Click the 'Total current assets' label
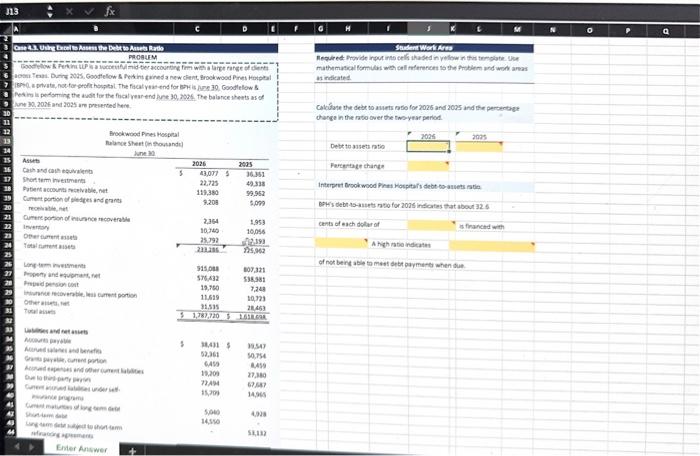Screen dimensions: 700x456 pos(50,246)
